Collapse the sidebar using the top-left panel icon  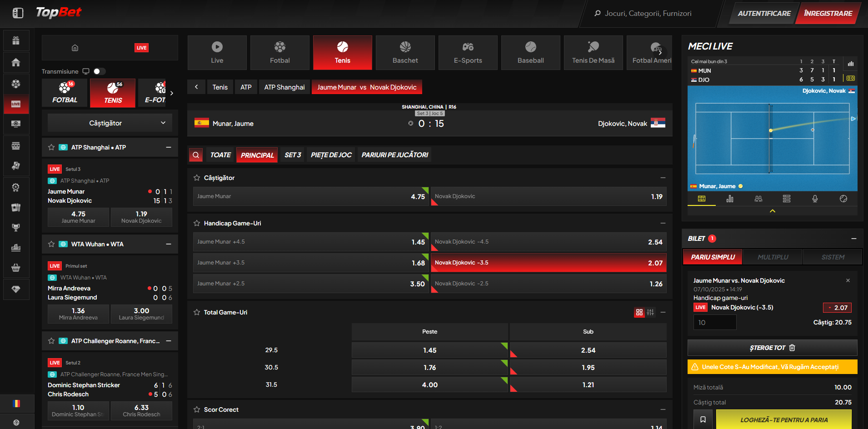[x=18, y=13]
